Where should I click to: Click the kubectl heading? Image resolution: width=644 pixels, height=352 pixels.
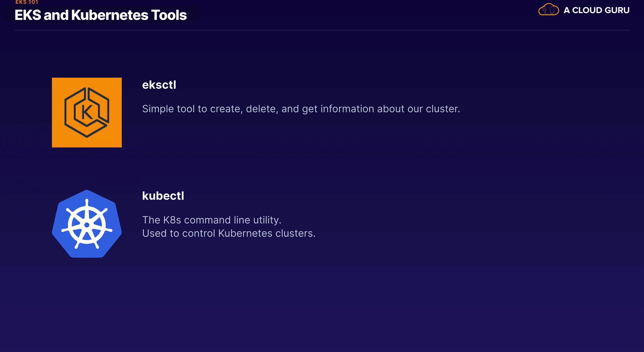[x=163, y=196]
